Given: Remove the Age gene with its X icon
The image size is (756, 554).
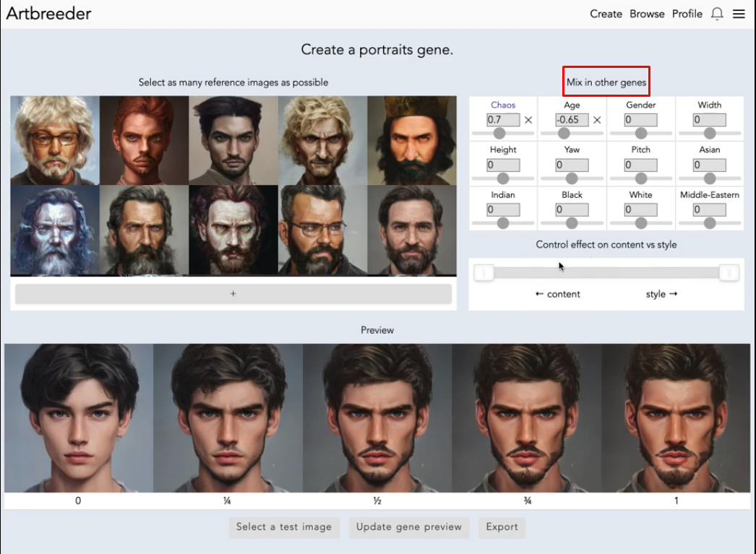Looking at the screenshot, I should click(x=597, y=120).
